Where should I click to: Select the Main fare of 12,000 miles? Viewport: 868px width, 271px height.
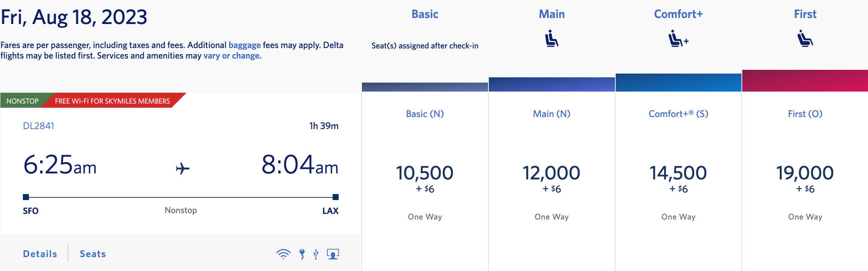coord(552,173)
